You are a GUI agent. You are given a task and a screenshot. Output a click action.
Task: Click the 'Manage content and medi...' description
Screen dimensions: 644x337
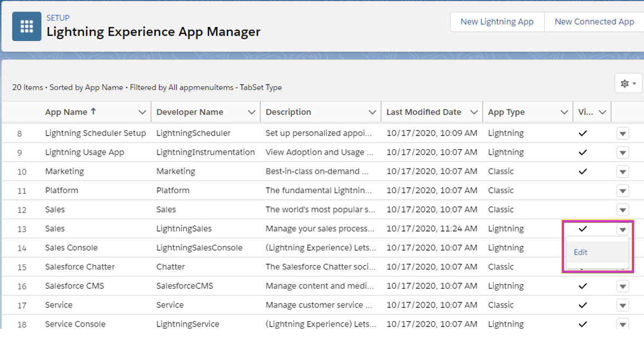[320, 286]
